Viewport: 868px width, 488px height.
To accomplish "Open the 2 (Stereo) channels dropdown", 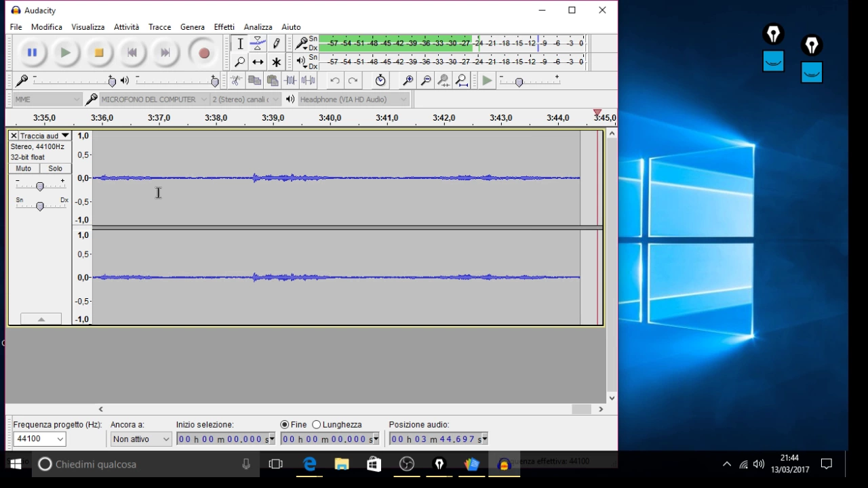I will 245,99.
